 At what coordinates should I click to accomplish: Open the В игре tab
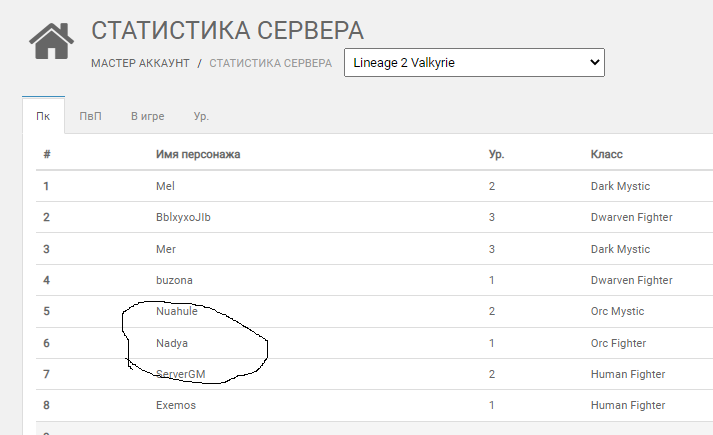146,116
